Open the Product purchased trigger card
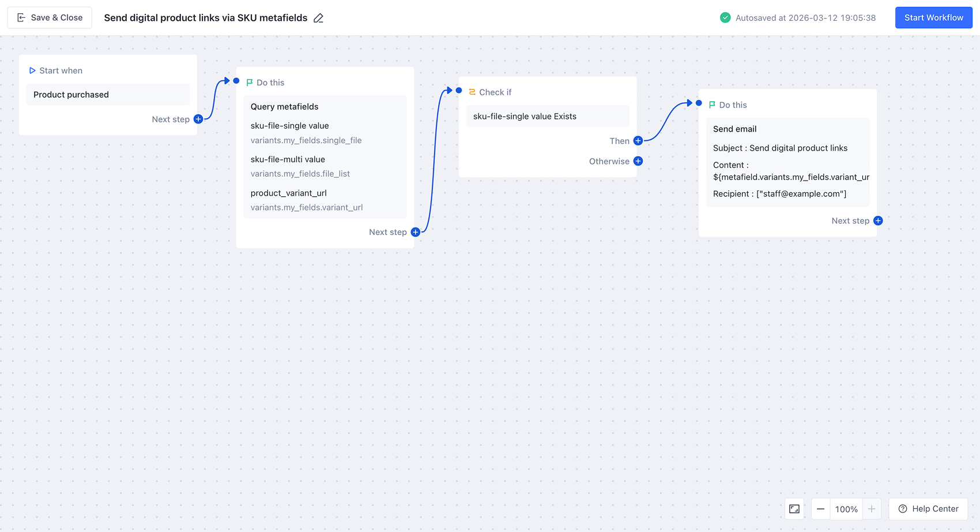980x532 pixels. point(108,94)
